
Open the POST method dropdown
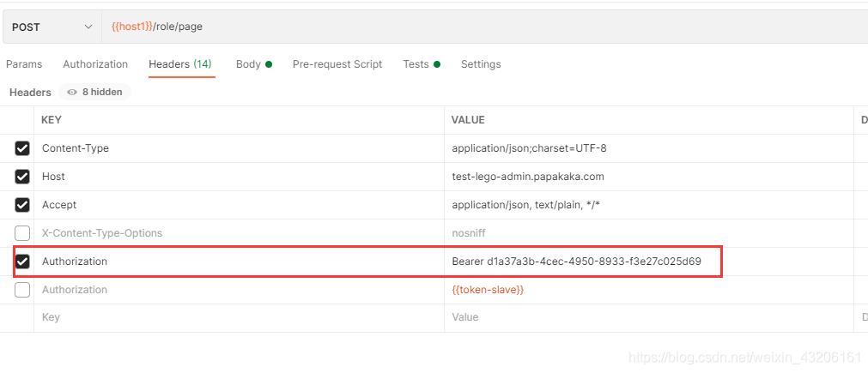click(52, 27)
